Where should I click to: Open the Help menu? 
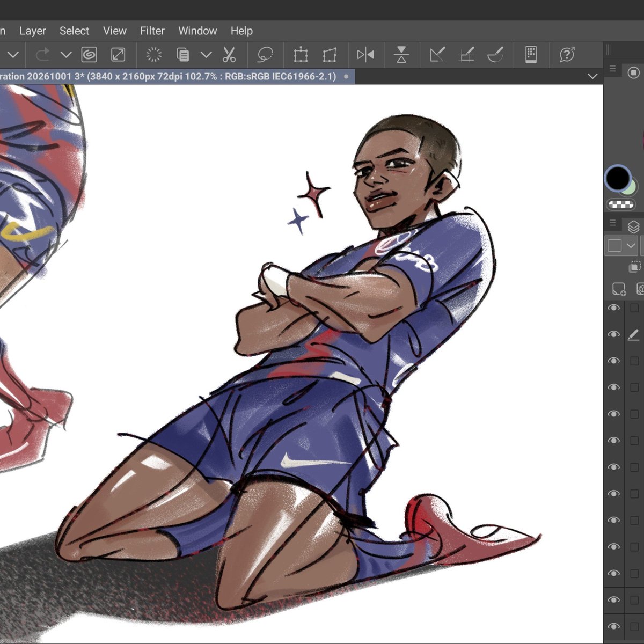click(x=241, y=31)
